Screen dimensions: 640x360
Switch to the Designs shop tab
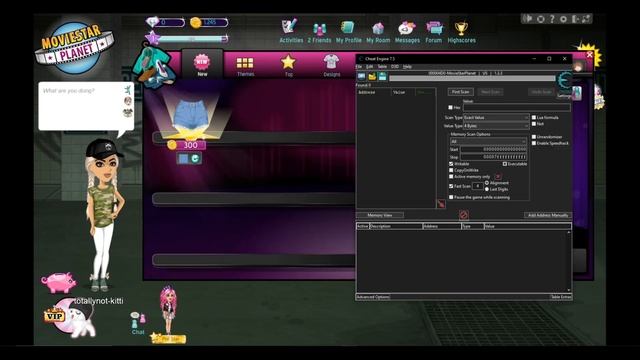tap(331, 65)
